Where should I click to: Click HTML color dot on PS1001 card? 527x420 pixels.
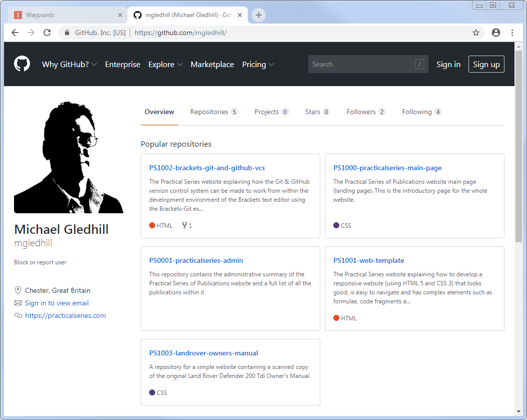[336, 318]
